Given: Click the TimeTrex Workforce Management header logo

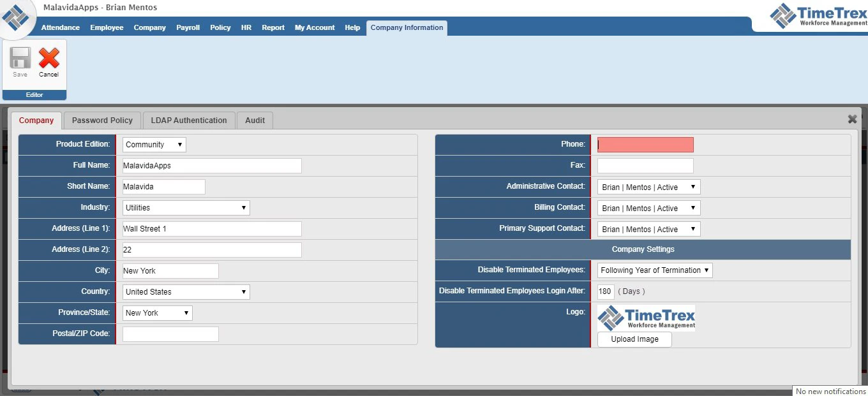Looking at the screenshot, I should click(x=818, y=15).
